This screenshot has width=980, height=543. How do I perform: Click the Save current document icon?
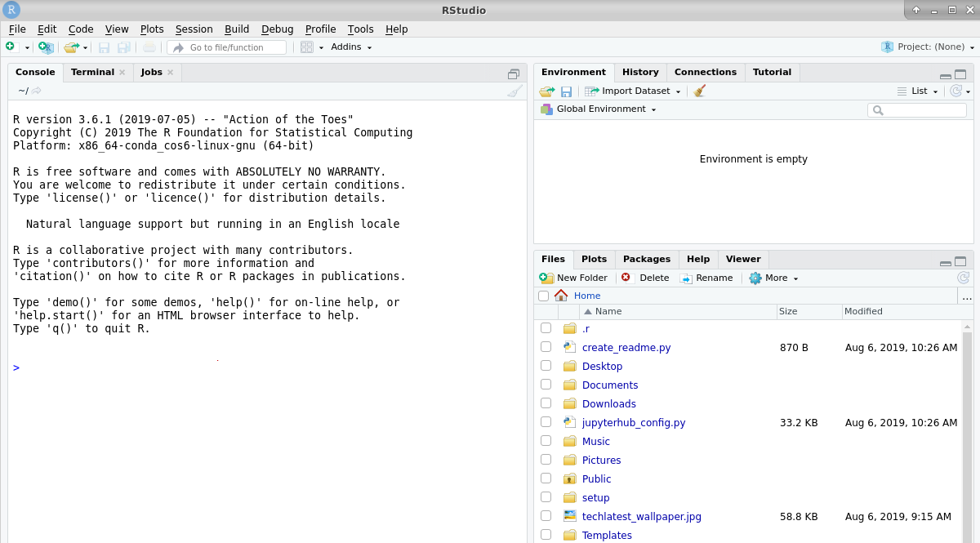[105, 47]
